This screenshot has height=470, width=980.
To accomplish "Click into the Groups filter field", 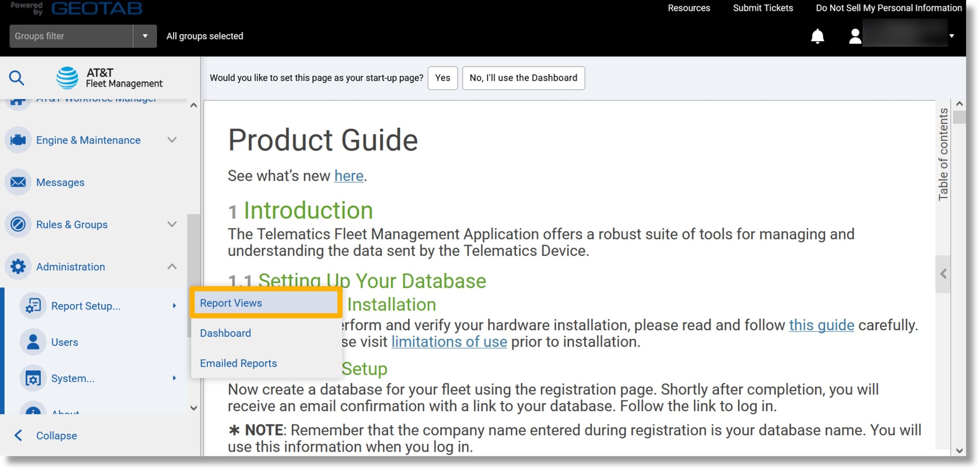I will pos(71,36).
